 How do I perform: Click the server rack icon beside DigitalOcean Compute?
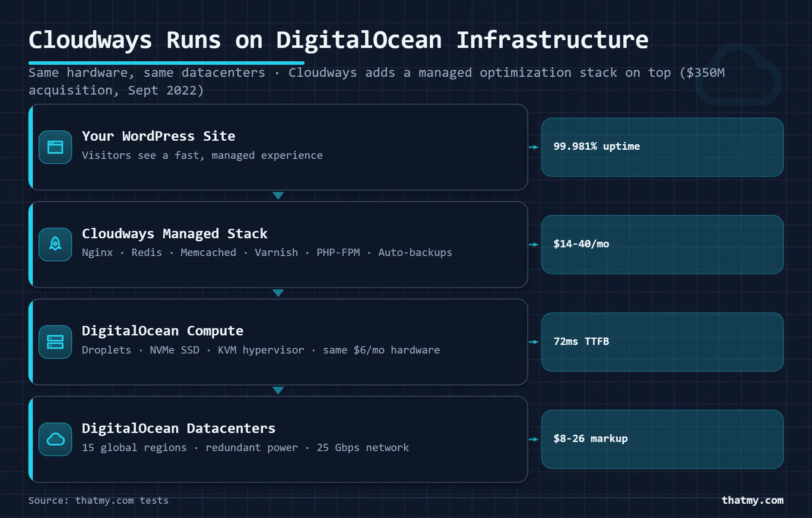pyautogui.click(x=55, y=342)
